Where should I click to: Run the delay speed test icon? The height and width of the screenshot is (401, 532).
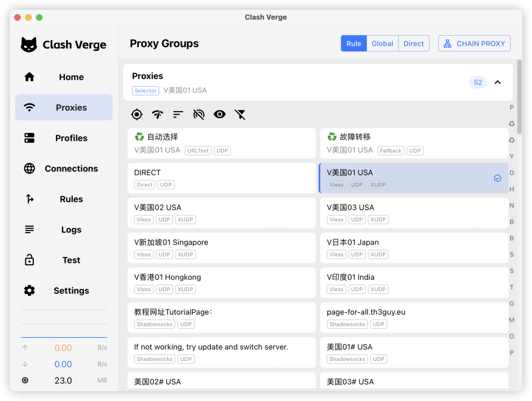click(x=157, y=114)
